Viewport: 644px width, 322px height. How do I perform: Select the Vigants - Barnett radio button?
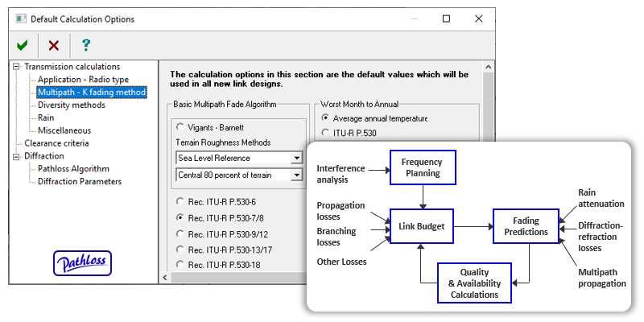(180, 126)
